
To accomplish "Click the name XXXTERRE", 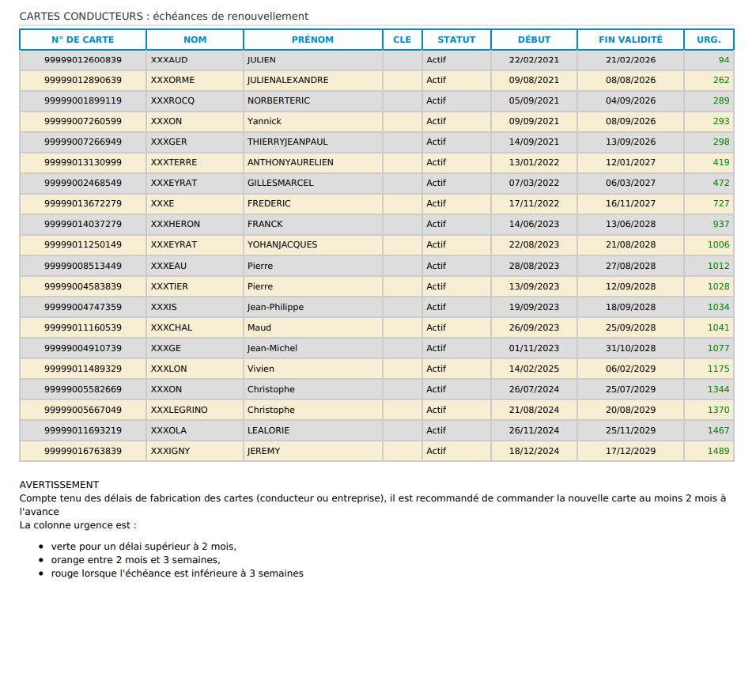I will tap(173, 162).
